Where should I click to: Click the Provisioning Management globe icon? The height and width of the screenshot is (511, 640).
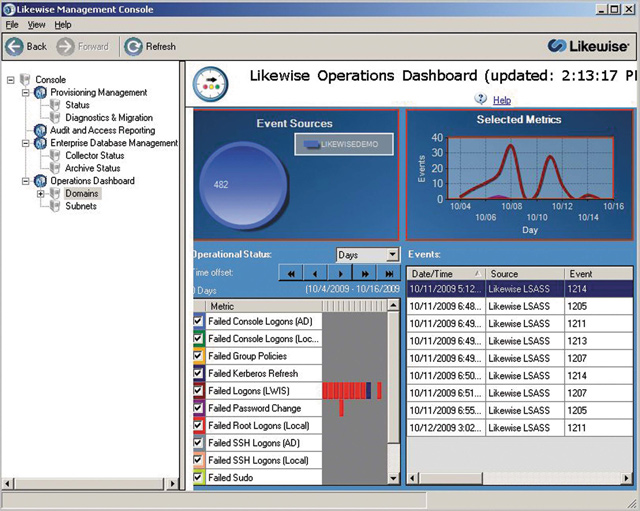click(x=40, y=93)
